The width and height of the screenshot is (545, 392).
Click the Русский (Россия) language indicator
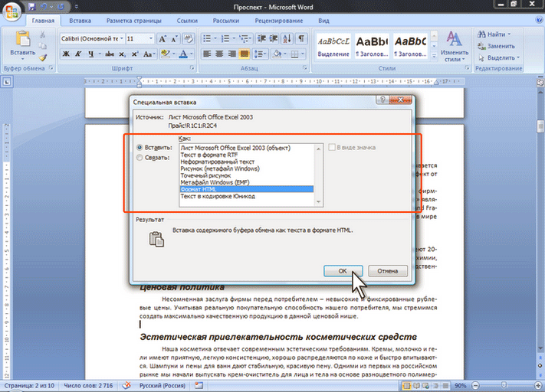tap(163, 385)
